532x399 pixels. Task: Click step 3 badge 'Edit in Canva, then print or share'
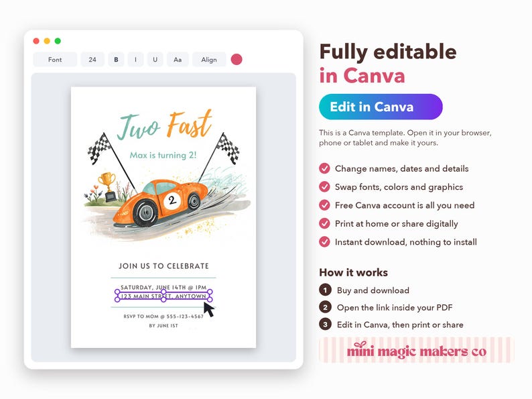point(325,325)
